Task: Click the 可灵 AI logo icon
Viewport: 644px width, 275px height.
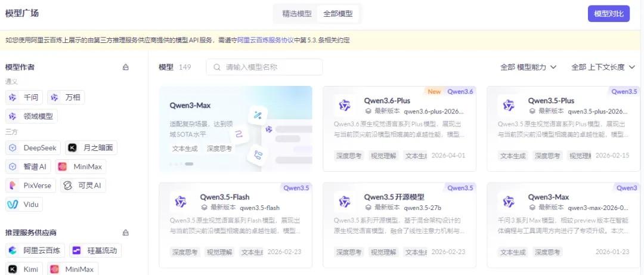Action: click(x=67, y=186)
